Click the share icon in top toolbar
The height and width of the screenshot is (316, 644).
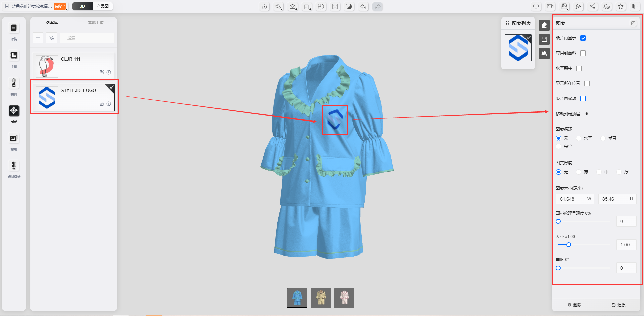592,6
